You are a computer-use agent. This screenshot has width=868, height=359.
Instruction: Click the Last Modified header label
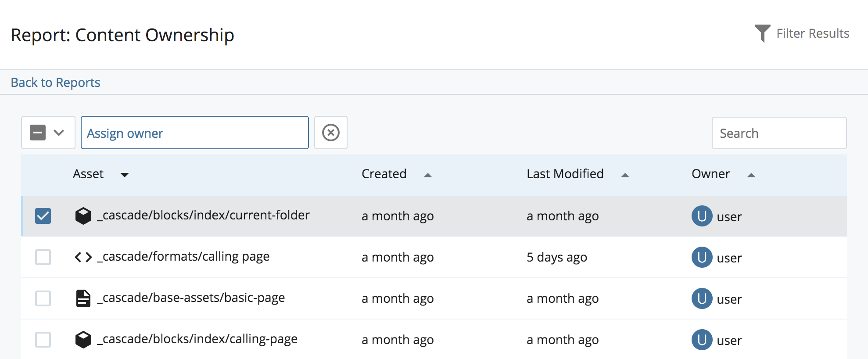[565, 174]
